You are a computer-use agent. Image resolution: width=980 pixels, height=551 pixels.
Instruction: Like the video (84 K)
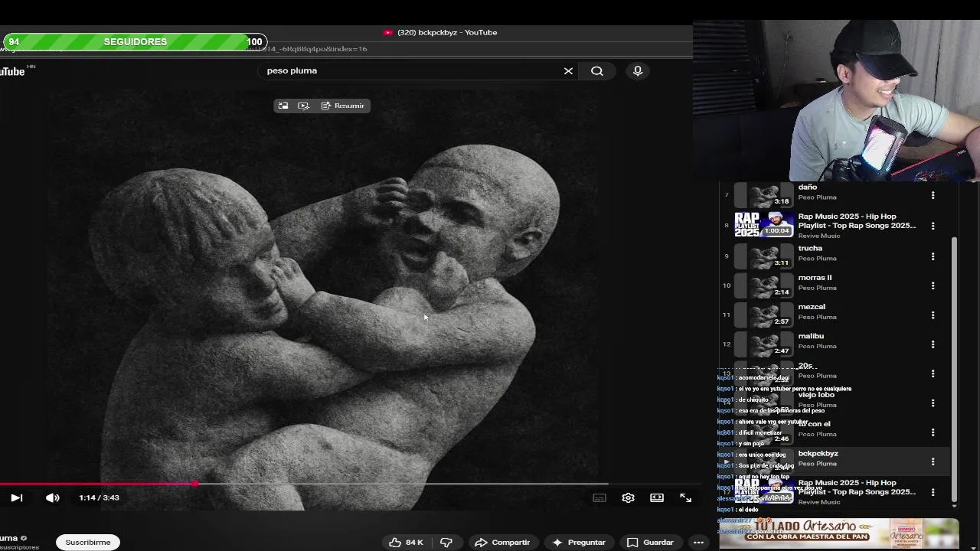(406, 542)
